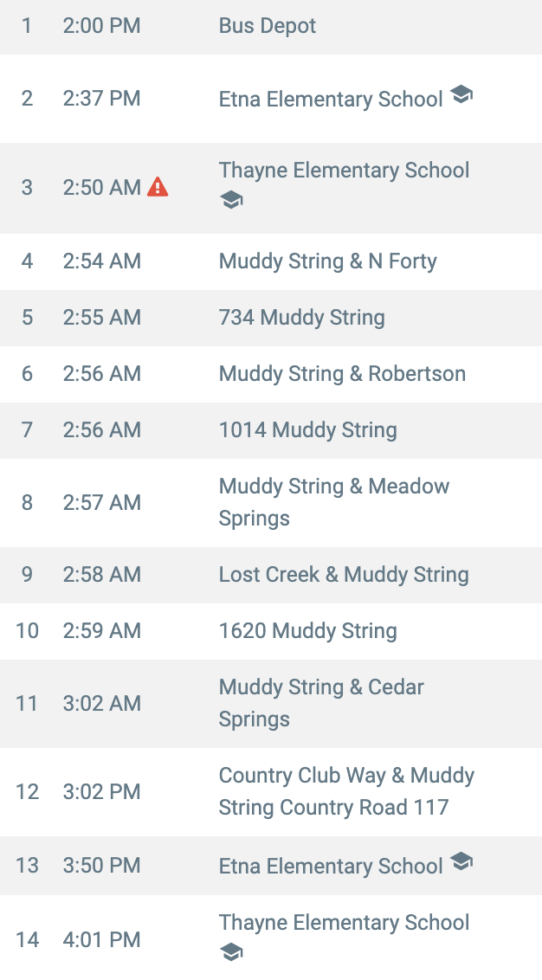Select Muddy String & Meadow Springs stop

(271, 502)
